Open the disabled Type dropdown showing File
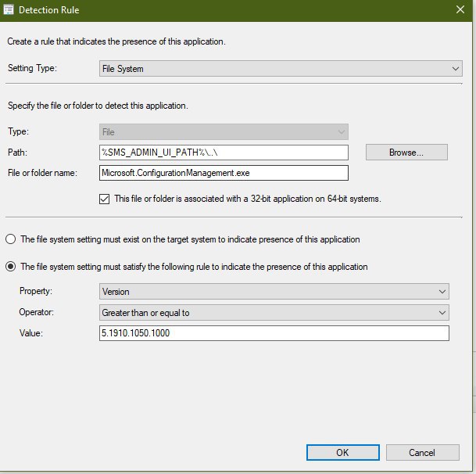Image resolution: width=476 pixels, height=474 pixels. [x=224, y=132]
